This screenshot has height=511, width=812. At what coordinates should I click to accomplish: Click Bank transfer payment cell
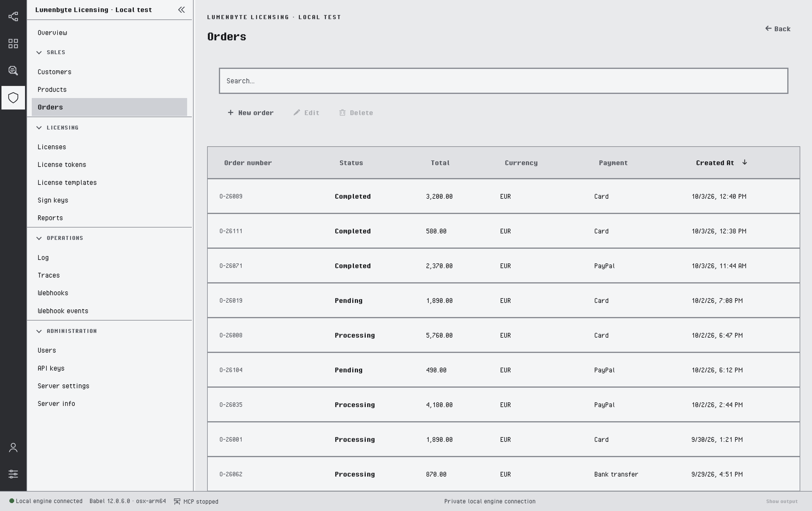tap(616, 474)
